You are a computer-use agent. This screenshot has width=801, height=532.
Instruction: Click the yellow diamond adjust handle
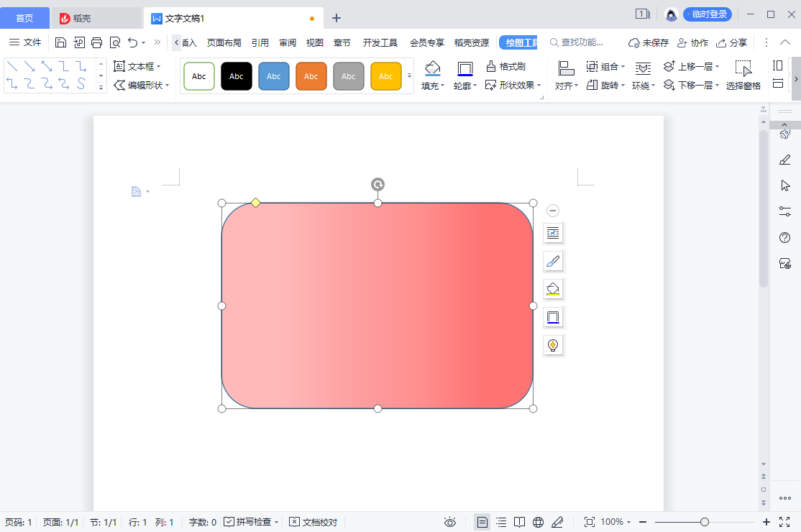tap(255, 203)
